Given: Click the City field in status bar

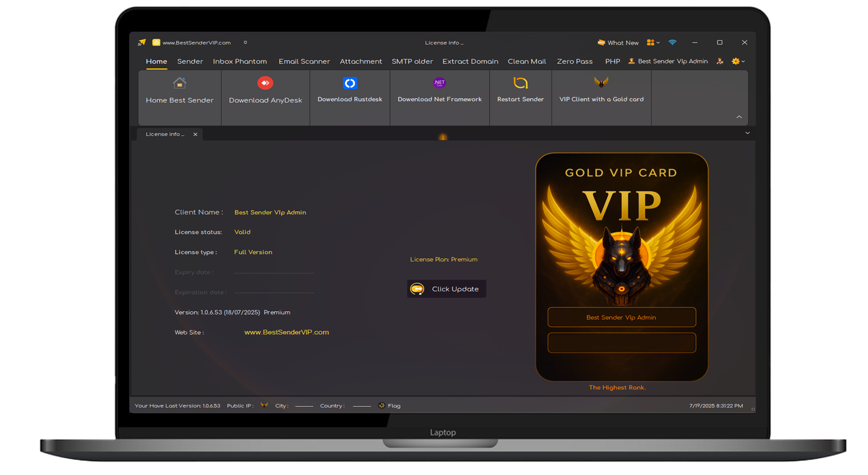Looking at the screenshot, I should click(294, 406).
